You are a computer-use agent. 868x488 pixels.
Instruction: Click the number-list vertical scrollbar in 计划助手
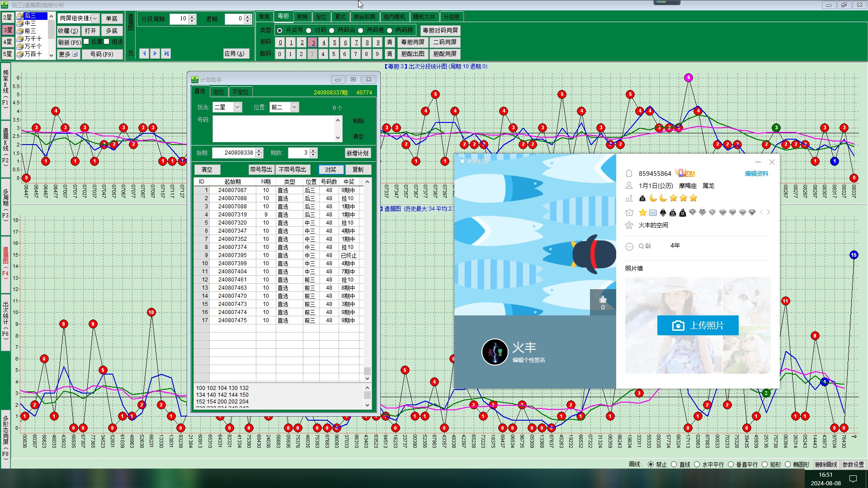tap(367, 396)
